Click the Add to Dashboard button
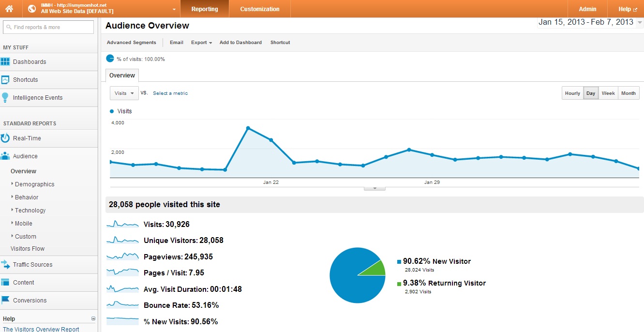This screenshot has width=644, height=332. coord(240,43)
